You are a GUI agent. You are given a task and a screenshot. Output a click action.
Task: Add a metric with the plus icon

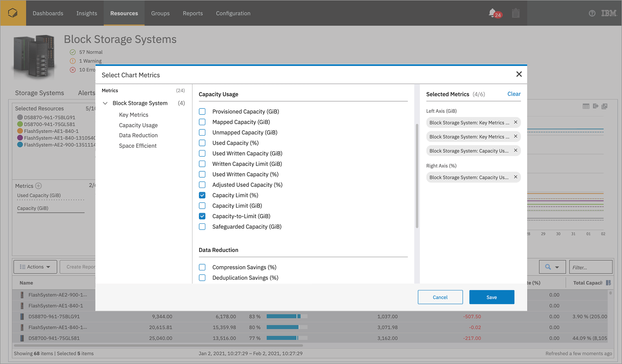(39, 186)
